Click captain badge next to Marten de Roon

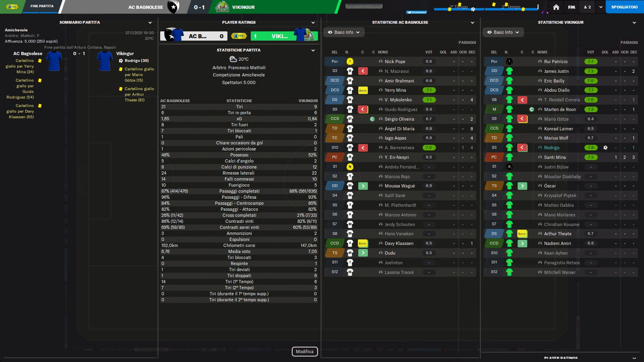pos(532,110)
